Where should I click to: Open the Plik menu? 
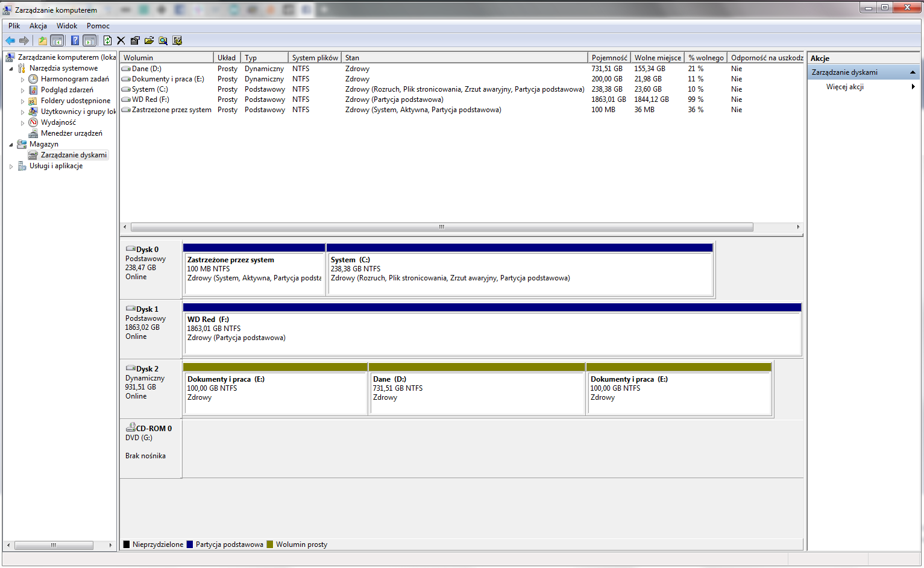[x=14, y=26]
